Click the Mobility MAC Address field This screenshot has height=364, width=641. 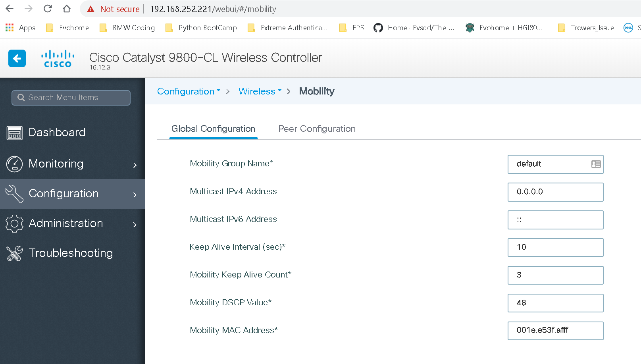tap(555, 331)
